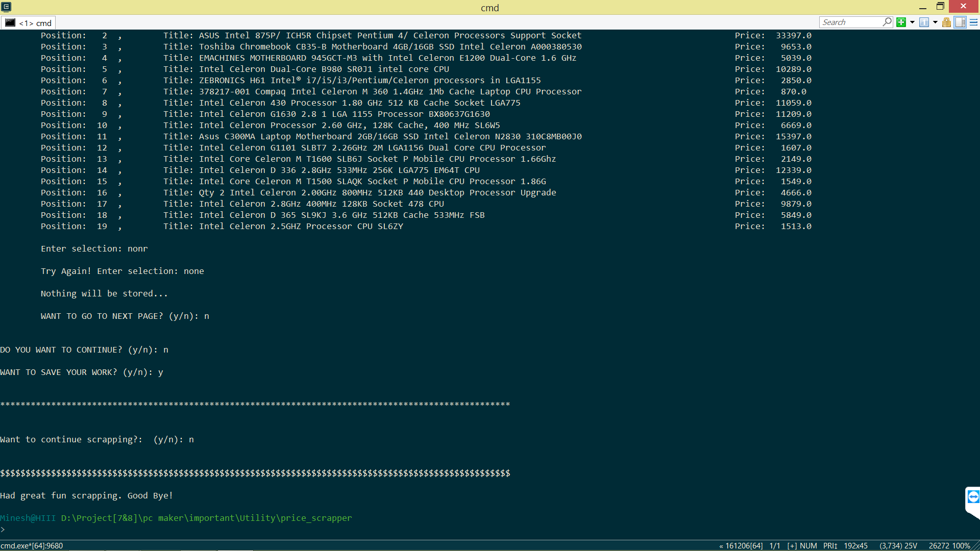Restore down the cmd window
980x551 pixels.
(x=940, y=7)
